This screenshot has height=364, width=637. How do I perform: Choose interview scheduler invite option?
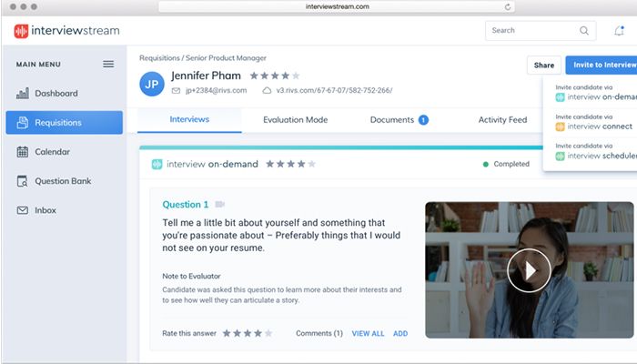pyautogui.click(x=595, y=152)
